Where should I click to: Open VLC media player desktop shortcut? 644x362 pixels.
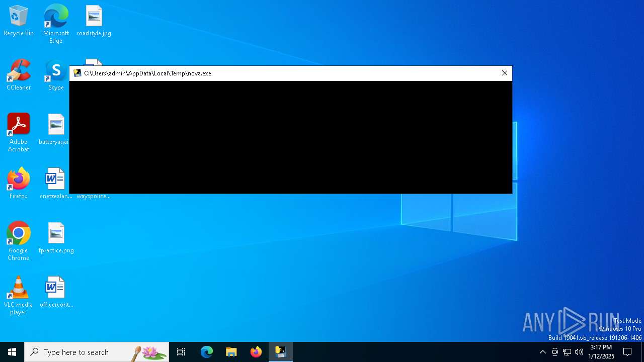point(19,296)
